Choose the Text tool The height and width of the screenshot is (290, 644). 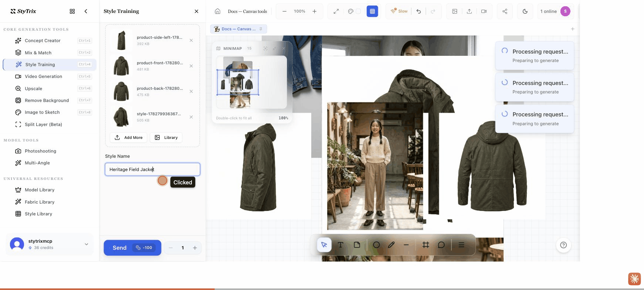[340, 245]
